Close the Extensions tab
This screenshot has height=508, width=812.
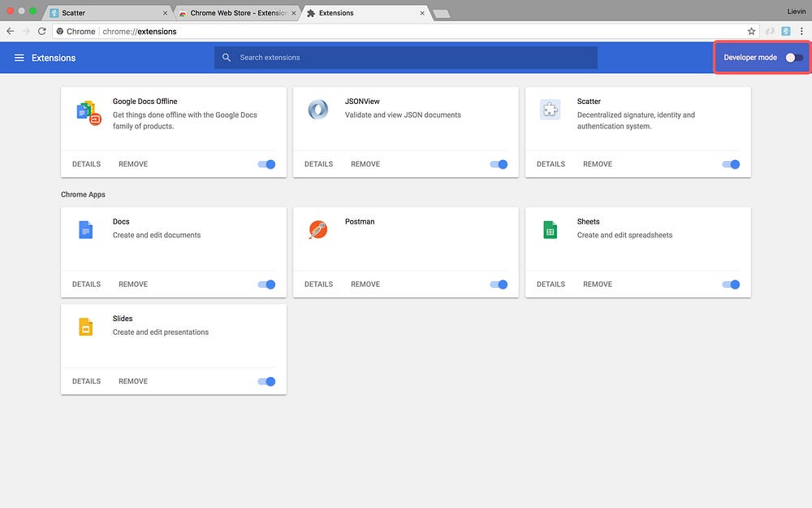tap(422, 13)
